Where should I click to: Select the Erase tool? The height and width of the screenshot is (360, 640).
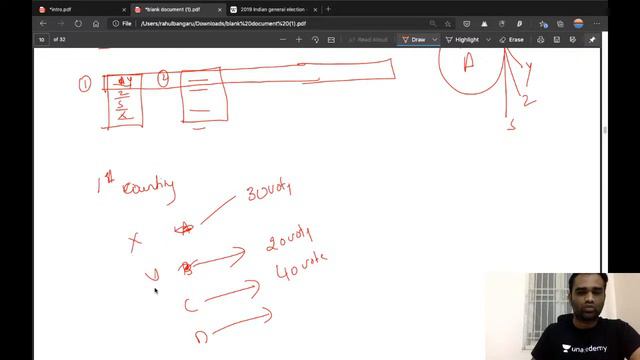click(511, 40)
